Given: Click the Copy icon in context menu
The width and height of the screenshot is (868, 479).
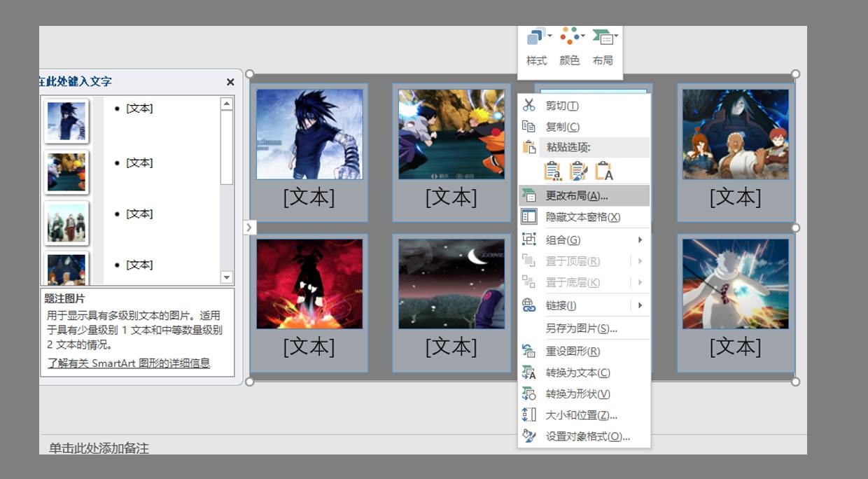Looking at the screenshot, I should [529, 127].
